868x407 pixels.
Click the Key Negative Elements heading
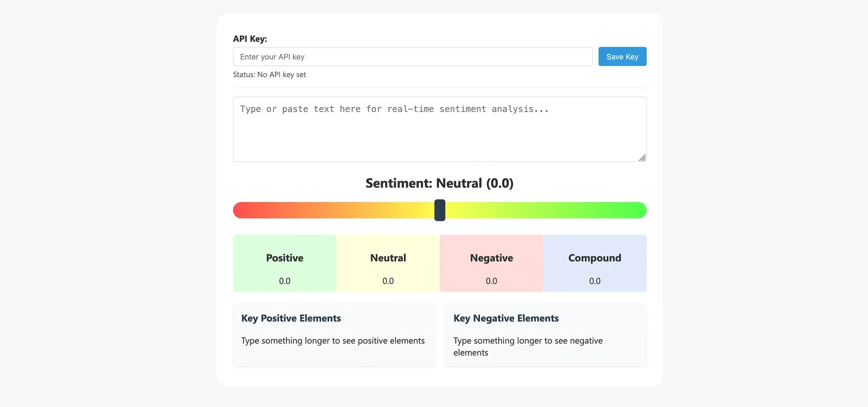(506, 318)
